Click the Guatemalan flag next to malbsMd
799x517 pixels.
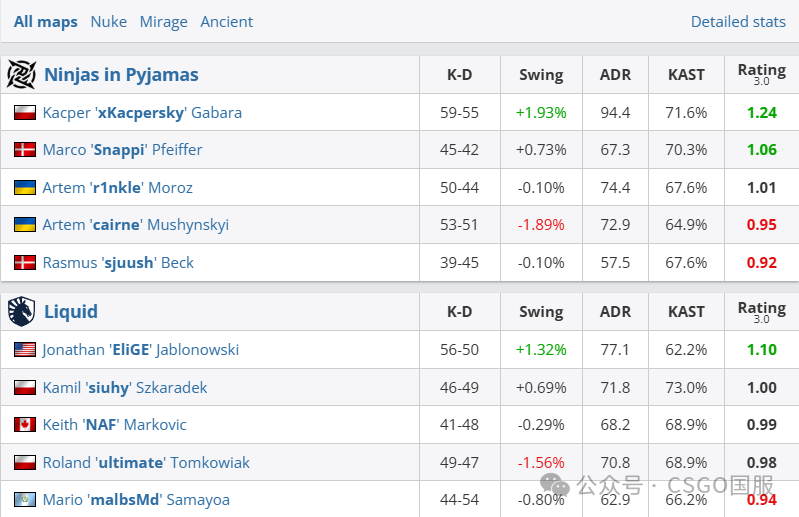(25, 500)
